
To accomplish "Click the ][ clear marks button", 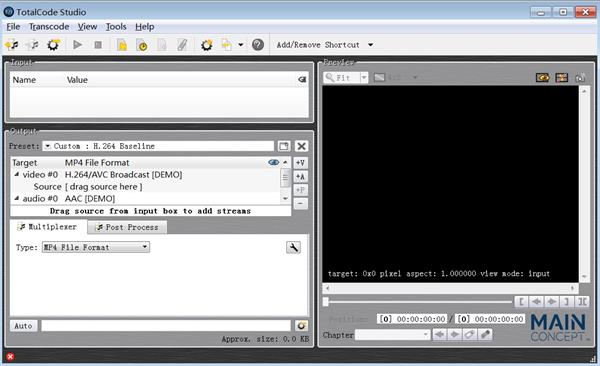I will [582, 302].
